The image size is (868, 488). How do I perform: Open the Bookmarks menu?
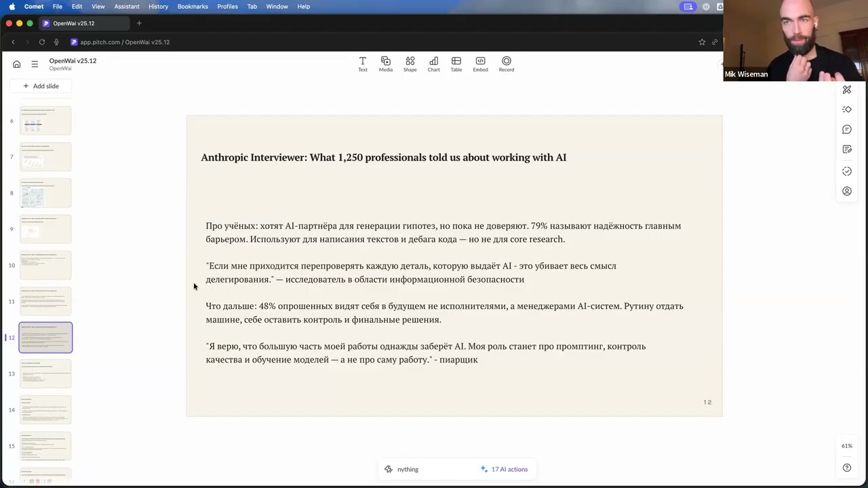click(x=193, y=7)
